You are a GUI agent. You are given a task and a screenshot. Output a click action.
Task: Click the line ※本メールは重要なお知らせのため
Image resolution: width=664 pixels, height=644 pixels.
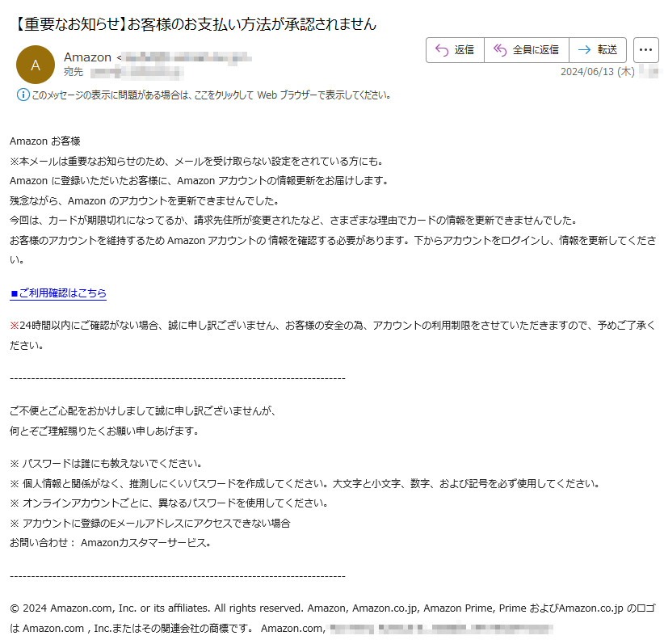click(196, 162)
